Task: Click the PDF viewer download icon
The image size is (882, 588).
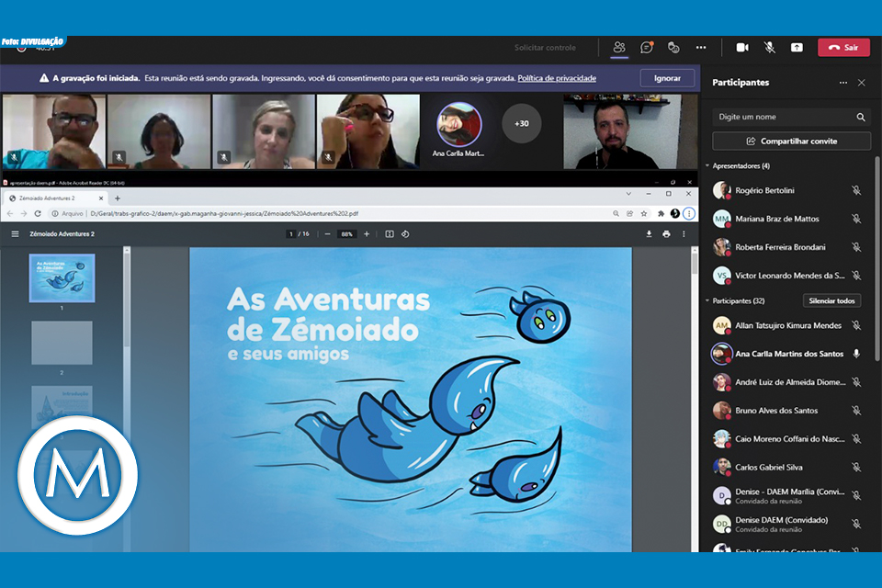Action: [x=649, y=234]
